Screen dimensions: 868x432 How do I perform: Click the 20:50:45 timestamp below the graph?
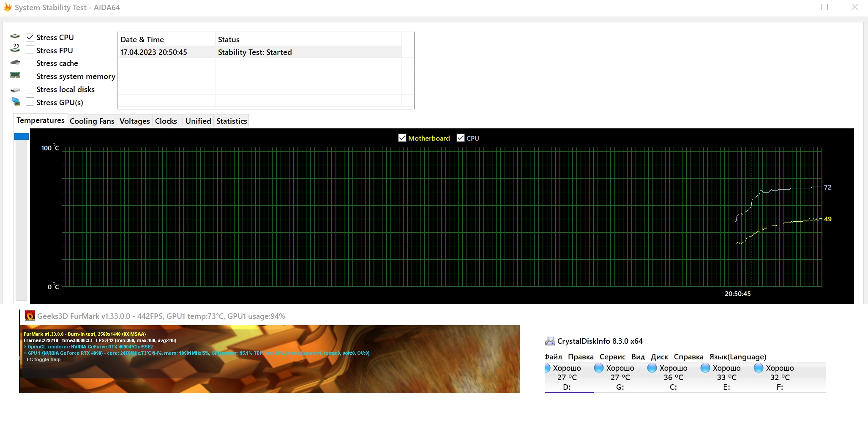pyautogui.click(x=737, y=293)
